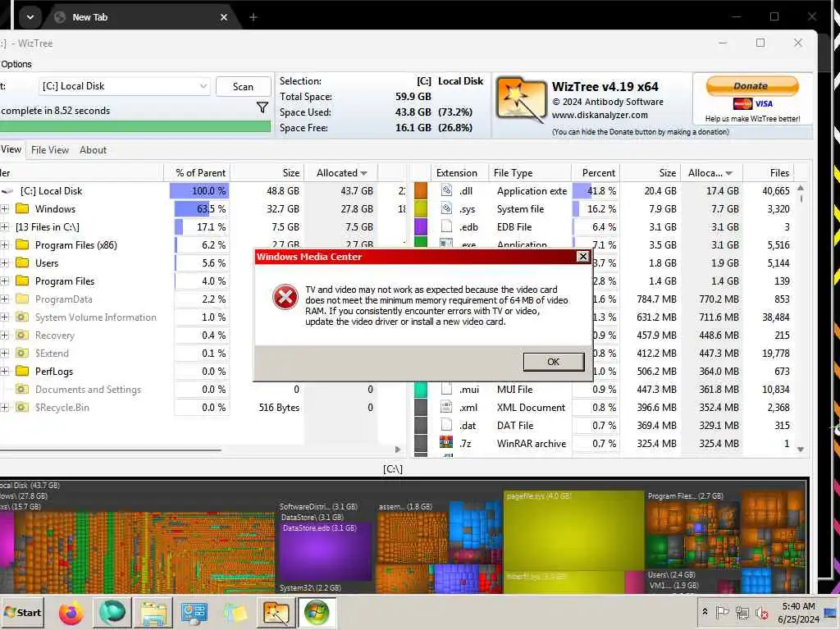Click the teal globe browser icon in the taskbar

tap(112, 613)
